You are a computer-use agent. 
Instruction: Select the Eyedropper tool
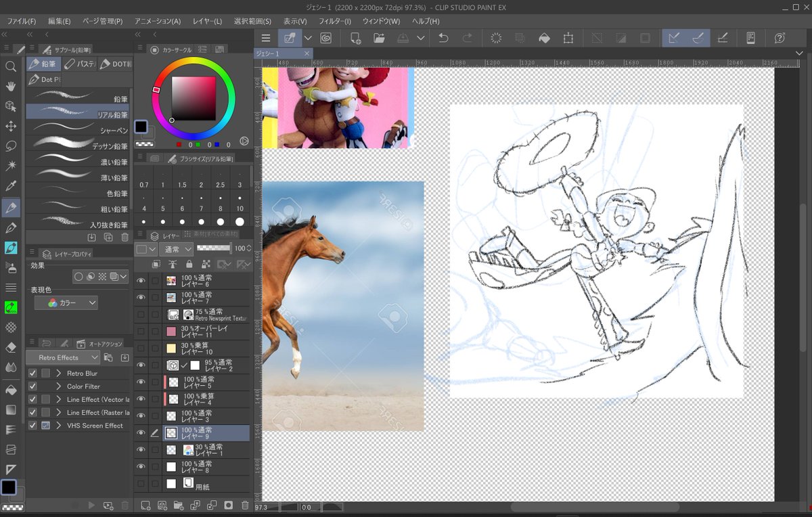[x=11, y=186]
